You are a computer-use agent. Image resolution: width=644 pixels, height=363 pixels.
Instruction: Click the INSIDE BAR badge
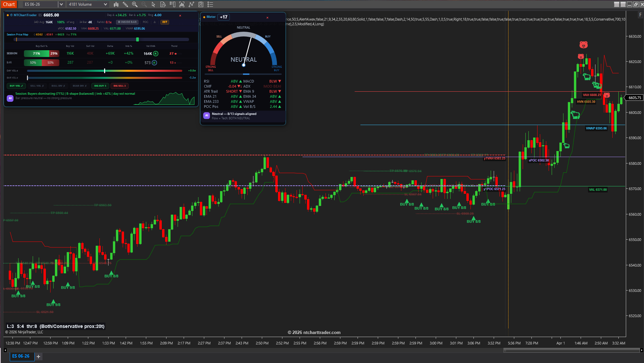127,22
